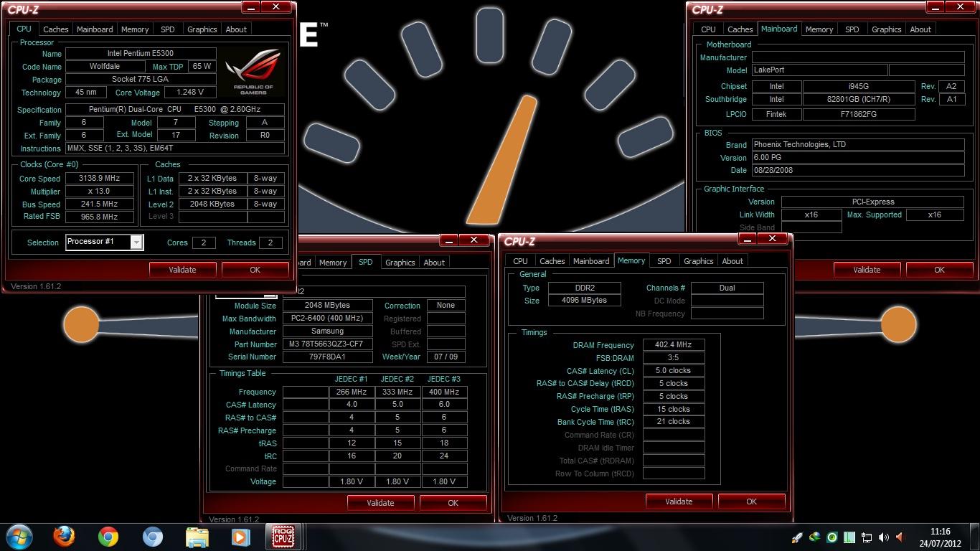Select the Max Bandwidth PC2-6400 (400 MHz)
This screenshot has width=980, height=551.
click(327, 319)
